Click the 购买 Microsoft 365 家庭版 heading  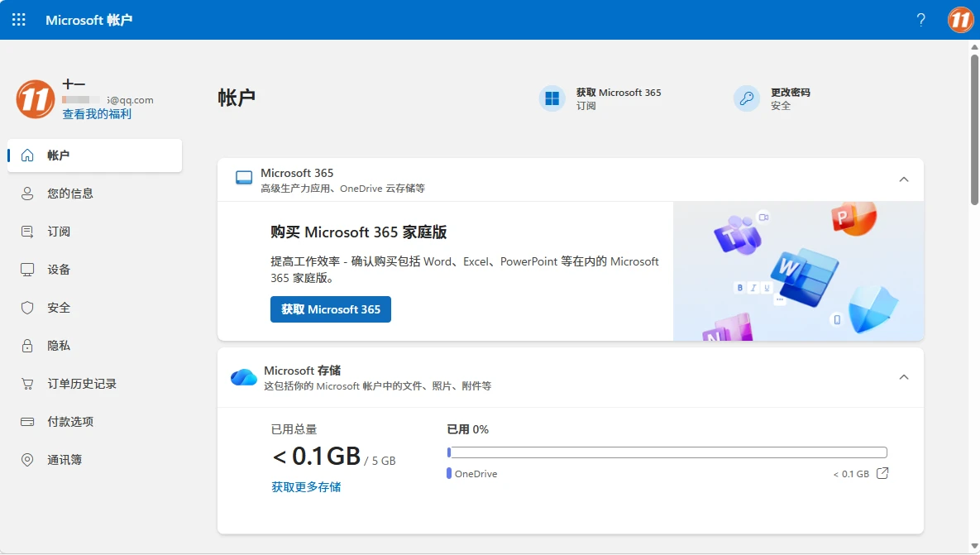click(359, 232)
